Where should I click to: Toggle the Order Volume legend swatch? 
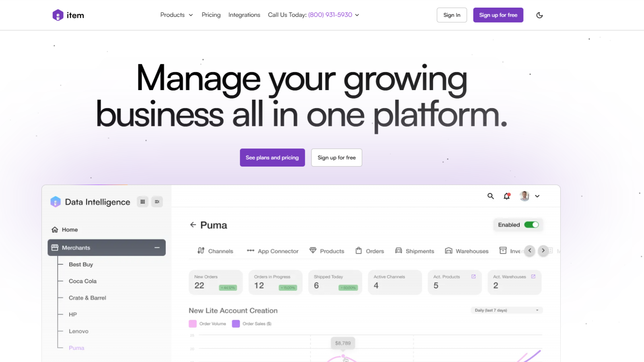tap(192, 323)
